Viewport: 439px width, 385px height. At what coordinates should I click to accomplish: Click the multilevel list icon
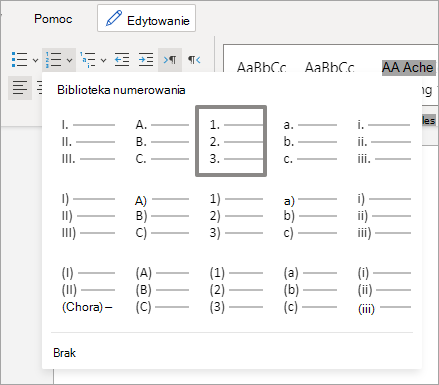(x=88, y=60)
